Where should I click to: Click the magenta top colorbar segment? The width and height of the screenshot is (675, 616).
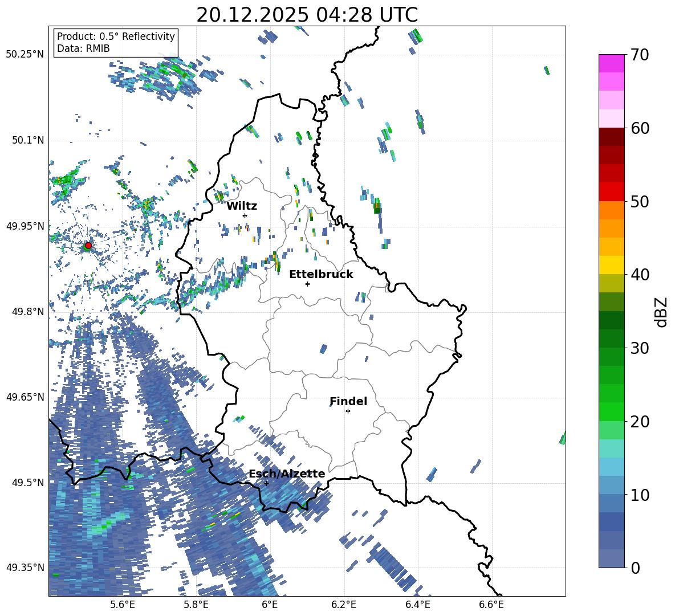[611, 63]
